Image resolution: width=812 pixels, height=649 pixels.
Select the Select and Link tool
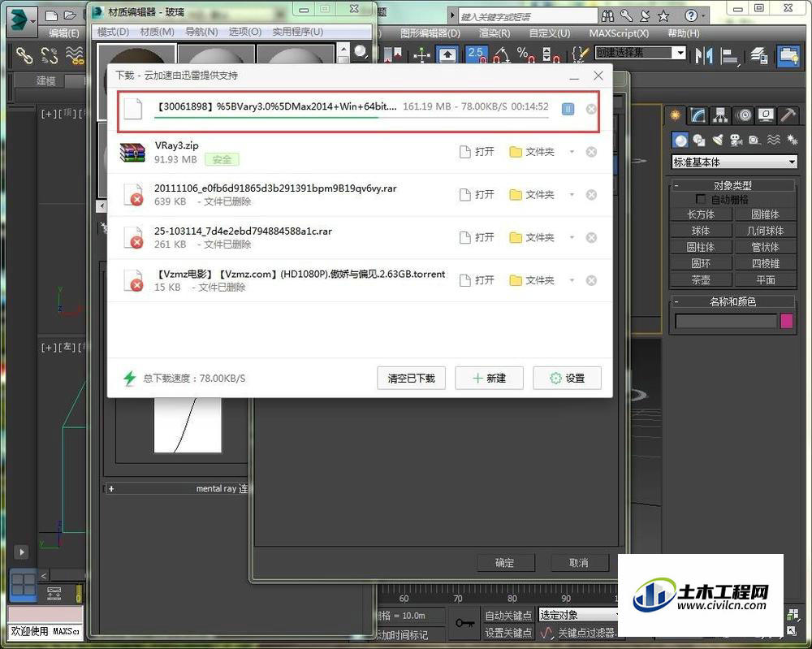pos(24,55)
